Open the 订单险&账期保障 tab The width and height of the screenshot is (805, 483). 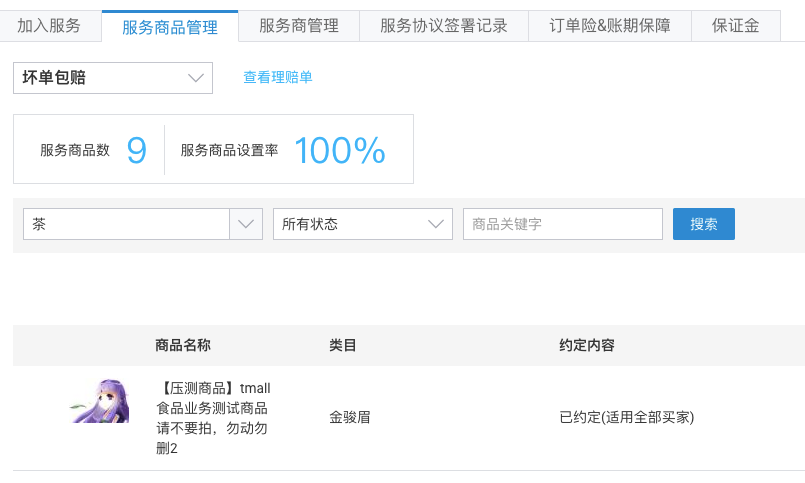[x=610, y=26]
